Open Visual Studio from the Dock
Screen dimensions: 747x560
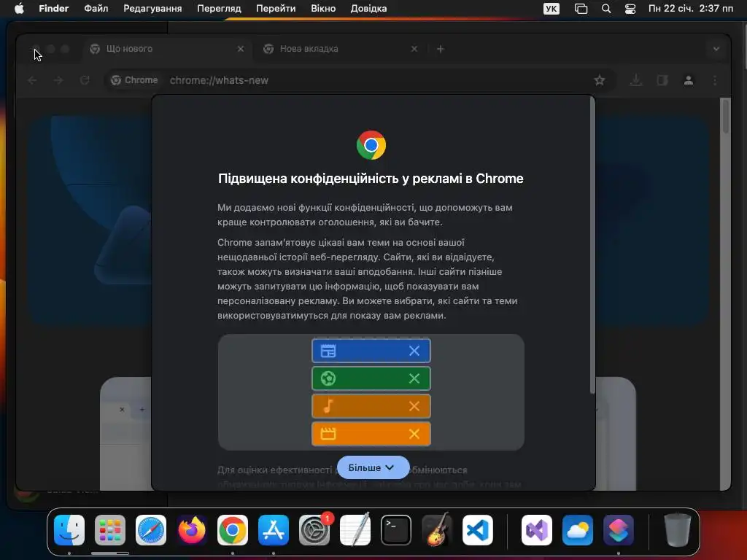537,530
